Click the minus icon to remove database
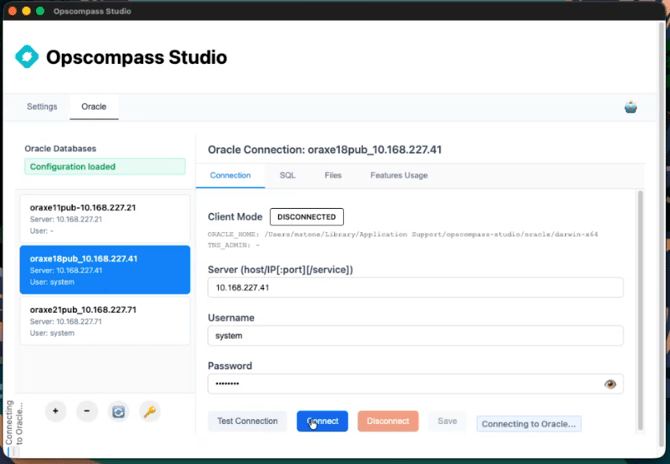Image resolution: width=670 pixels, height=464 pixels. [87, 411]
